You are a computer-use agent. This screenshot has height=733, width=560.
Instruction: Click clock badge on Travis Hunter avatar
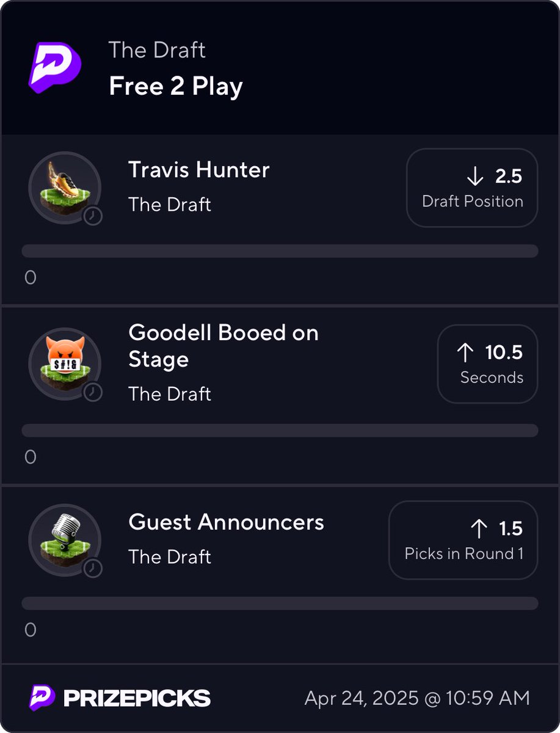[93, 216]
